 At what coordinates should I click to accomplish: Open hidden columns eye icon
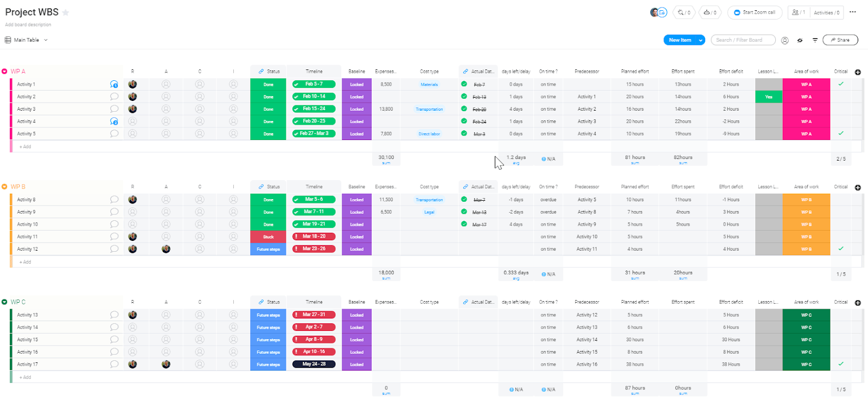pyautogui.click(x=800, y=40)
